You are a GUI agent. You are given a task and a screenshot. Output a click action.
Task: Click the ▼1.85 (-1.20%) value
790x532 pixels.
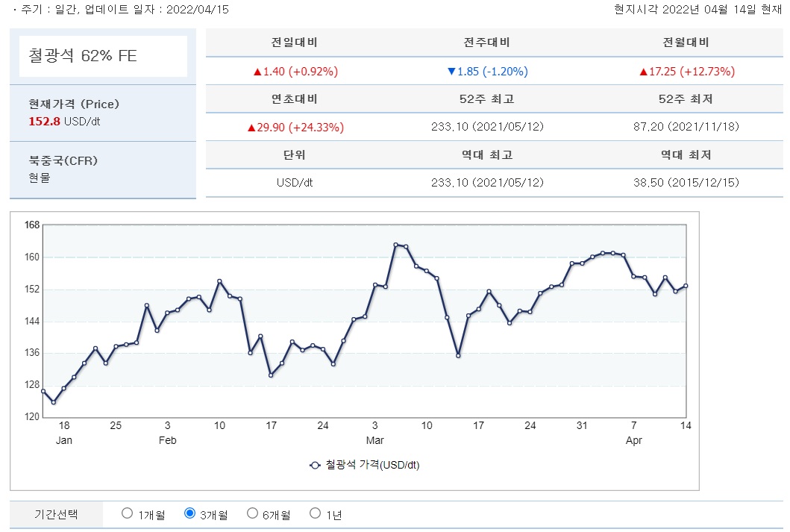click(x=488, y=72)
